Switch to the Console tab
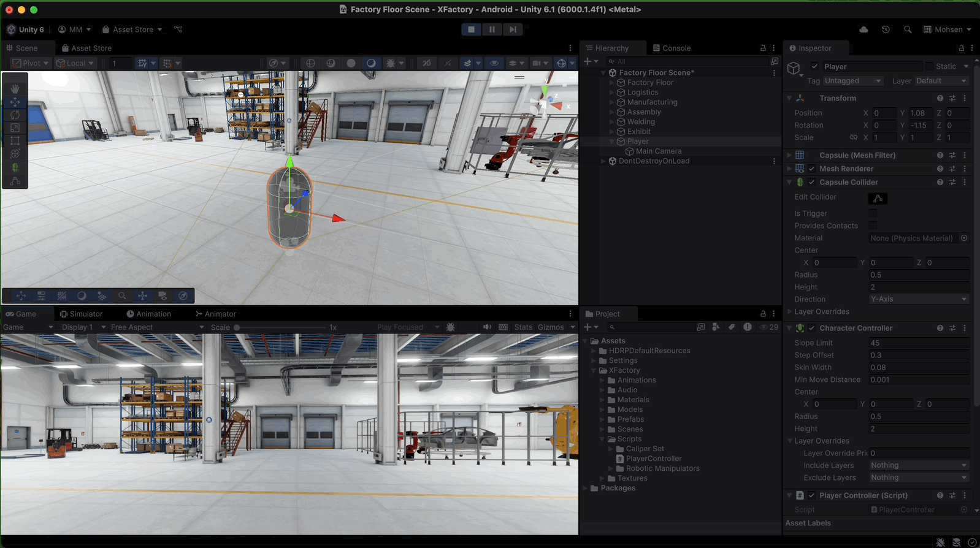This screenshot has width=980, height=548. [672, 48]
